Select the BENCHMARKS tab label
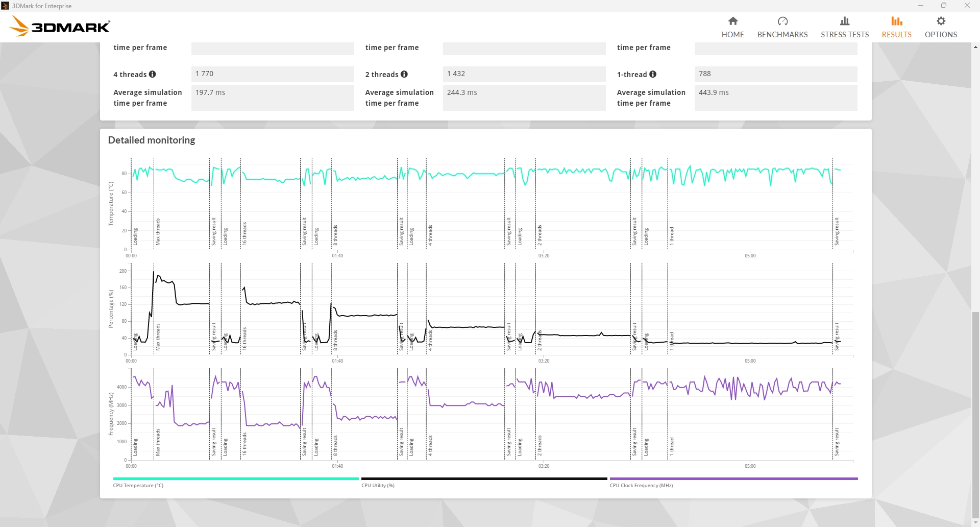Screen dimensions: 980x527 (782, 35)
